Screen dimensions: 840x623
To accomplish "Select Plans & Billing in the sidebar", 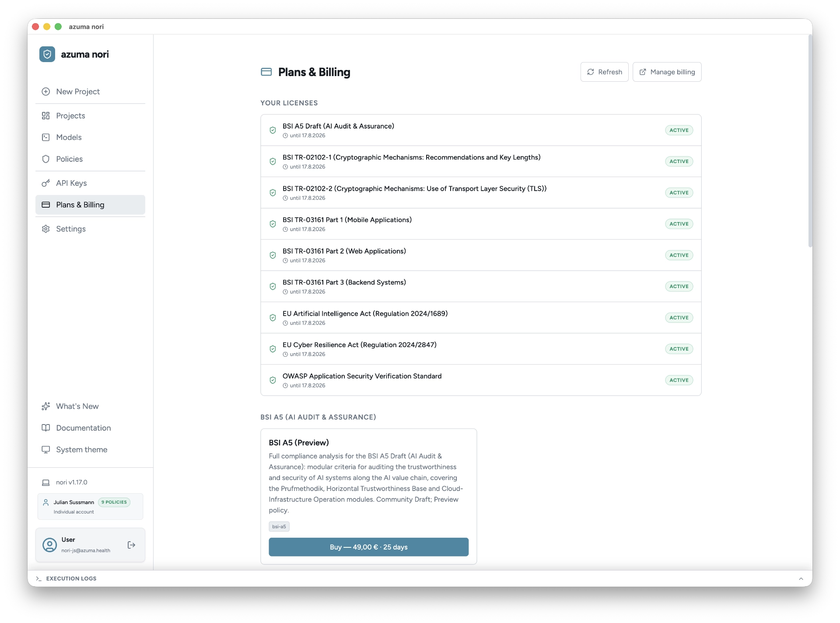I will pos(90,205).
